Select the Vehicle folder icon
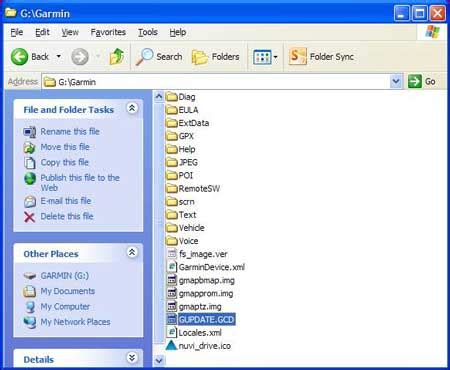Viewport: 450px width, 370px height. point(172,228)
